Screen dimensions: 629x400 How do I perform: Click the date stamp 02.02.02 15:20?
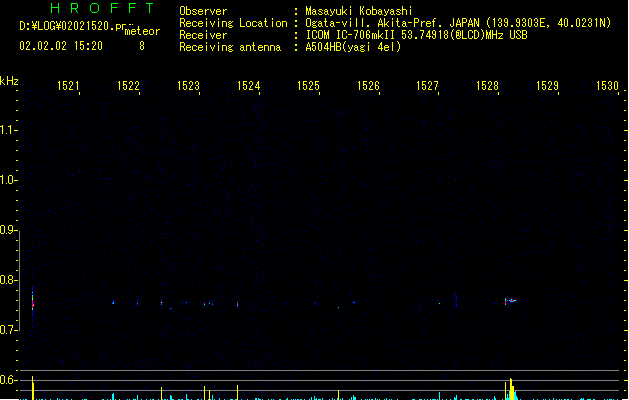[x=61, y=46]
